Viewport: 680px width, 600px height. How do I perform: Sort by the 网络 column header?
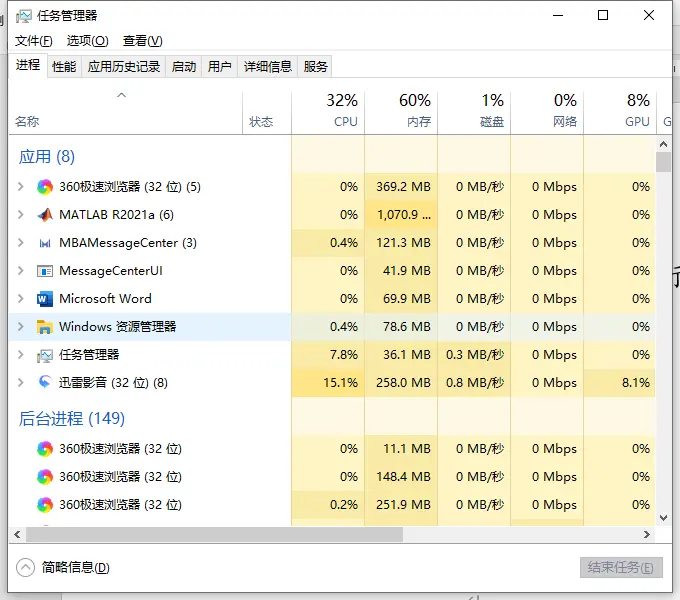coord(547,112)
